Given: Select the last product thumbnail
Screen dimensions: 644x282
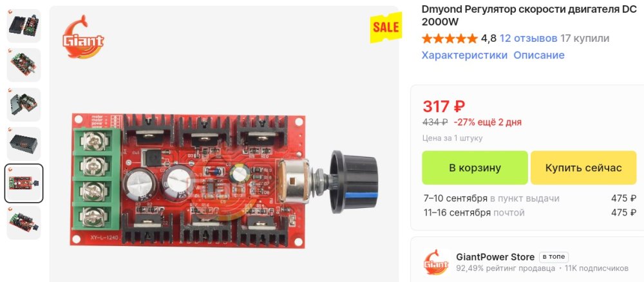Looking at the screenshot, I should pos(24,223).
